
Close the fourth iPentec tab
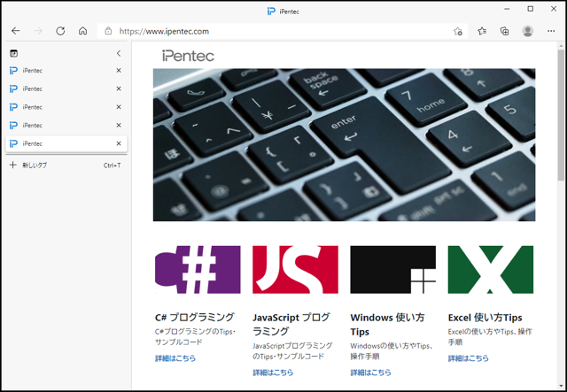(x=119, y=126)
